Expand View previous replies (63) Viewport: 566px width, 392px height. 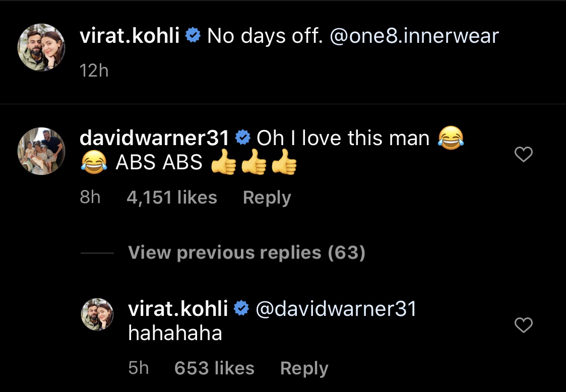coord(246,252)
